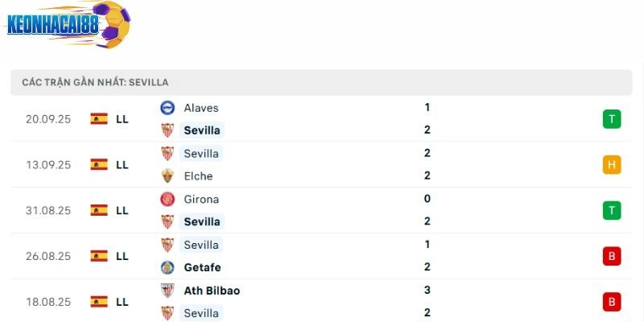The height and width of the screenshot is (322, 644).
Task: Click Spain flag on 31.08.25 match
Action: point(99,210)
